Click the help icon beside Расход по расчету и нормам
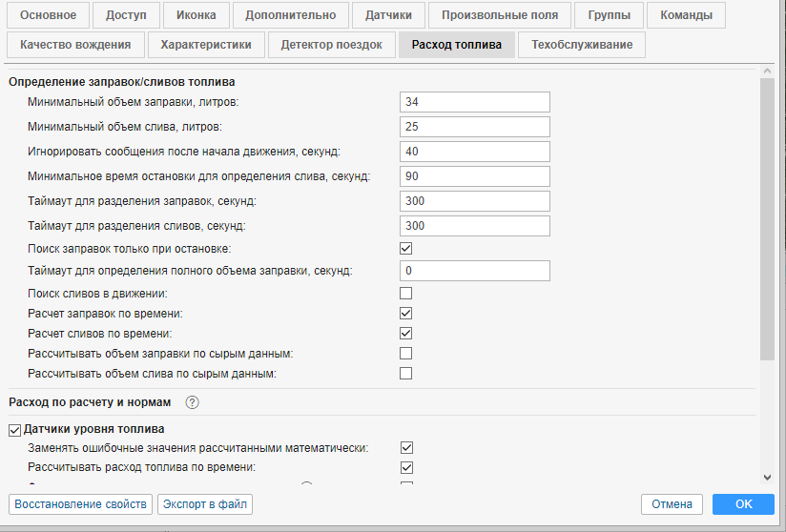The image size is (786, 532). [x=192, y=402]
